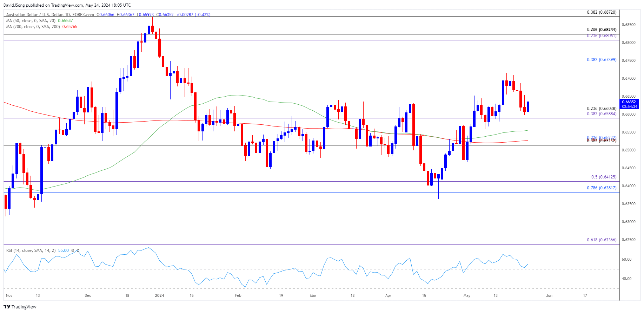This screenshot has height=313, width=644.
Task: Click the RSI axis label 40.00
Action: click(626, 279)
